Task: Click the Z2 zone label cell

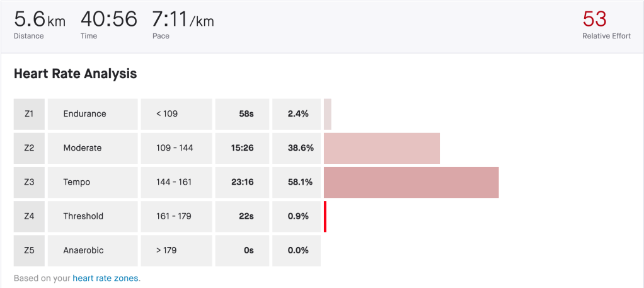Action: click(x=29, y=148)
